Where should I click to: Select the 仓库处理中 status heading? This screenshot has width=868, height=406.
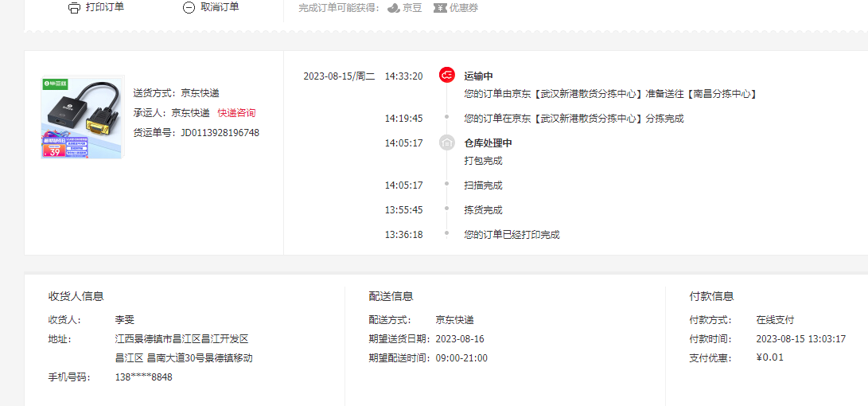click(x=488, y=143)
